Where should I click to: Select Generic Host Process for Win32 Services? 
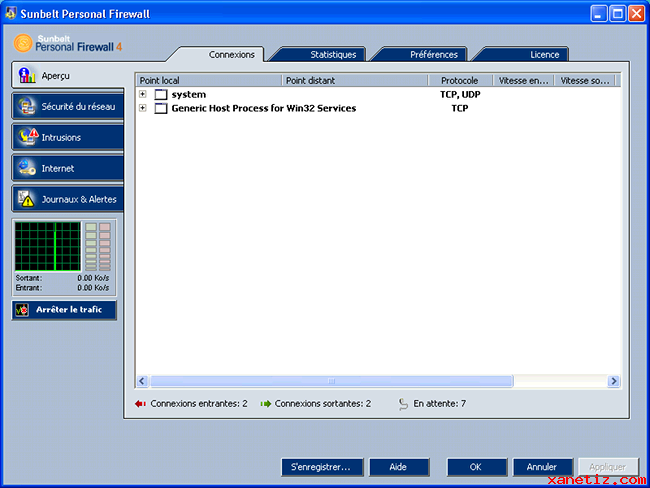(x=264, y=109)
